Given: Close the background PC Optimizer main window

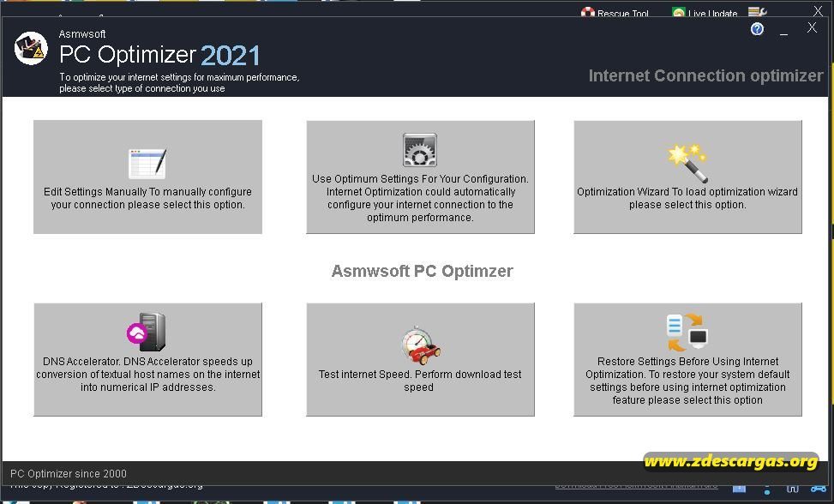Looking at the screenshot, I should point(818,10).
